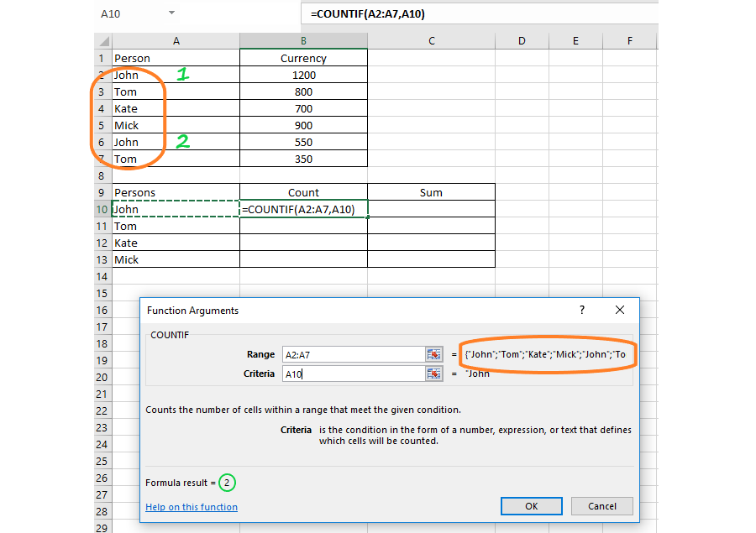The height and width of the screenshot is (533, 756).
Task: Select column B header
Action: point(303,41)
